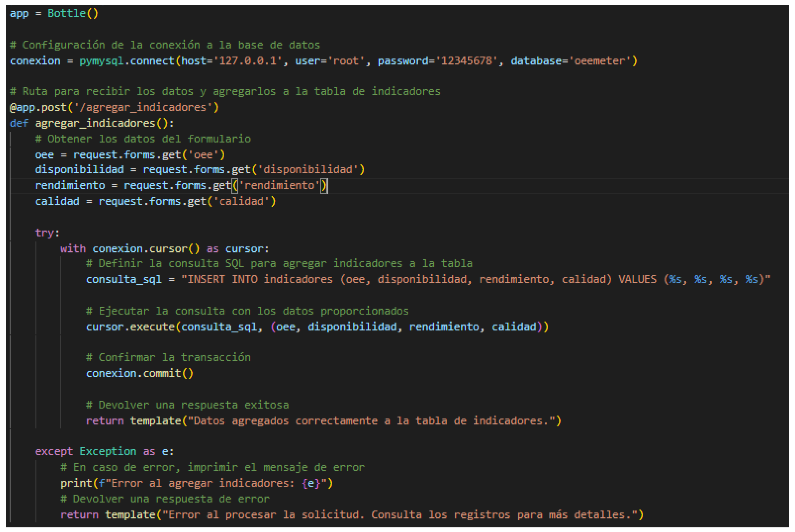Image resolution: width=795 pixels, height=532 pixels.
Task: Click the calidad variable assignment
Action: 57,202
